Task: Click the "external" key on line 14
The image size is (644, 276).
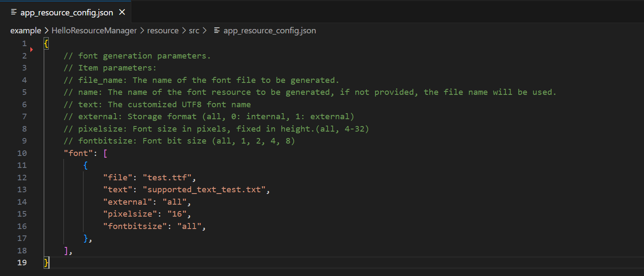Action: tap(128, 202)
